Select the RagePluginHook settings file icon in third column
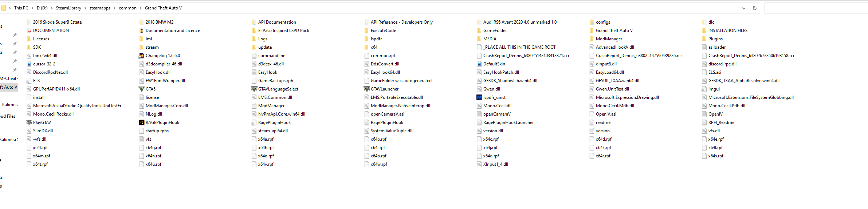868x209 pixels. pyautogui.click(x=254, y=122)
